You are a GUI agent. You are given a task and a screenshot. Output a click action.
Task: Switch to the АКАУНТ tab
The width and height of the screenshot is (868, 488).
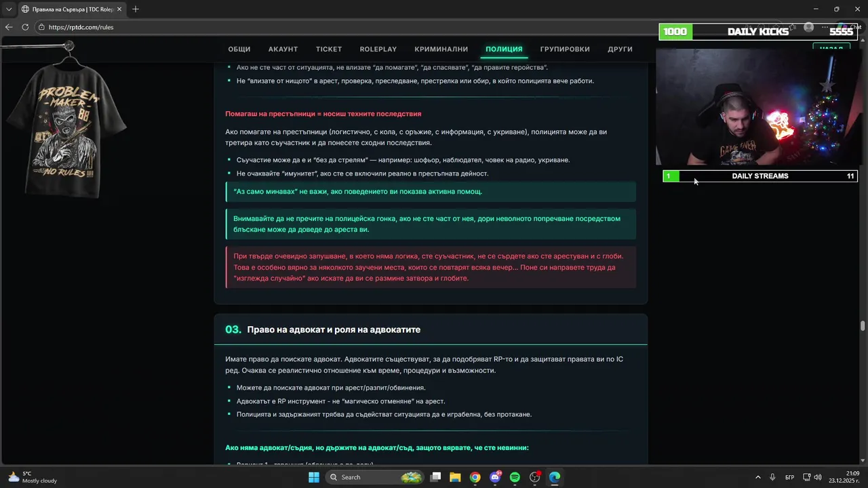click(283, 49)
